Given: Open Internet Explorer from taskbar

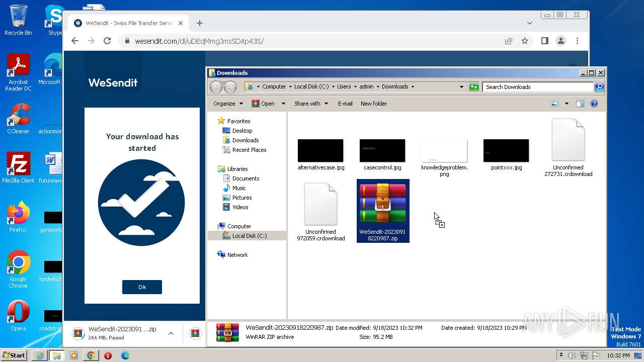Looking at the screenshot, I should (x=40, y=355).
